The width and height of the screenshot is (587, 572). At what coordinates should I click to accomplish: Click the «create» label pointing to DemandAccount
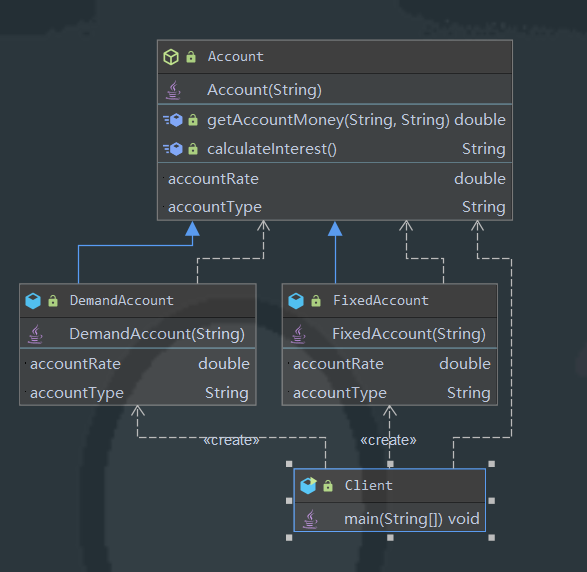click(x=231, y=440)
